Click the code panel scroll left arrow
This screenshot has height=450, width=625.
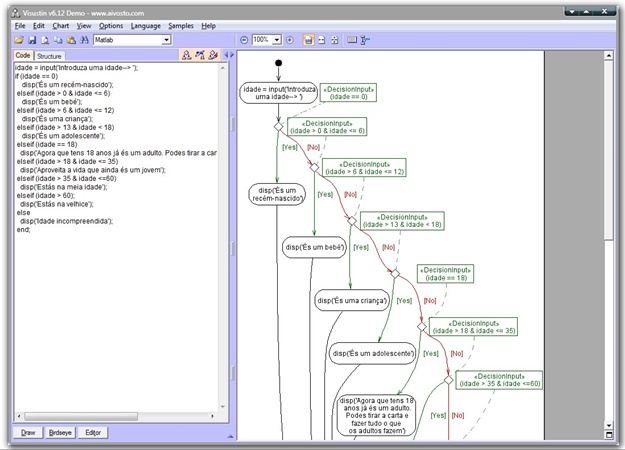tap(19, 416)
